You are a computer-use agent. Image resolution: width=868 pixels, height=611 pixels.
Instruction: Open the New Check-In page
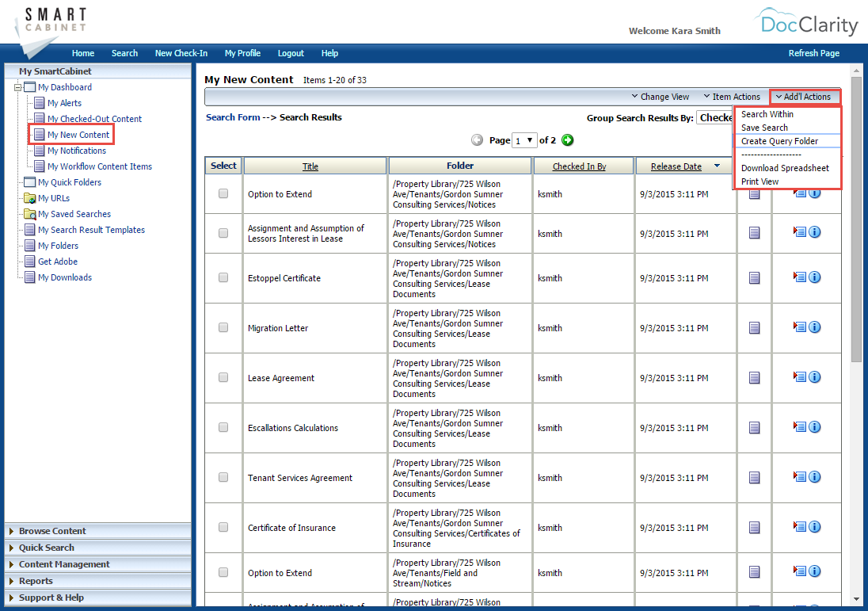[x=181, y=53]
